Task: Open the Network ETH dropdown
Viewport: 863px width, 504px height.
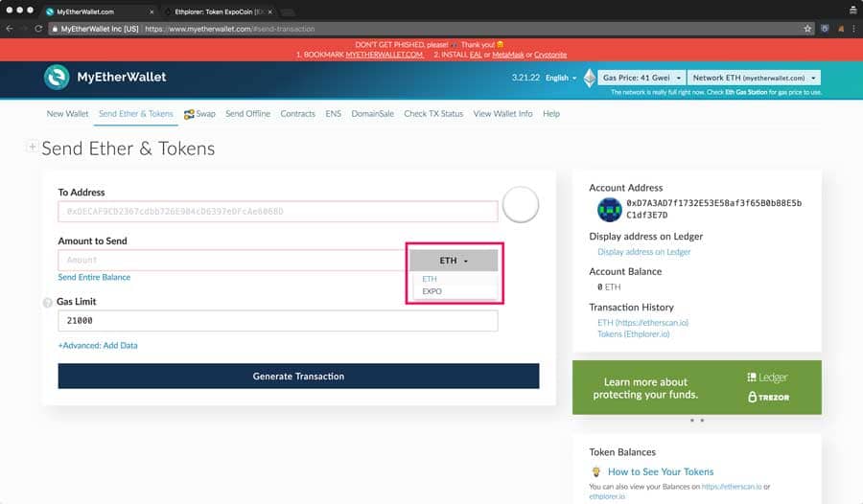Action: [x=754, y=78]
